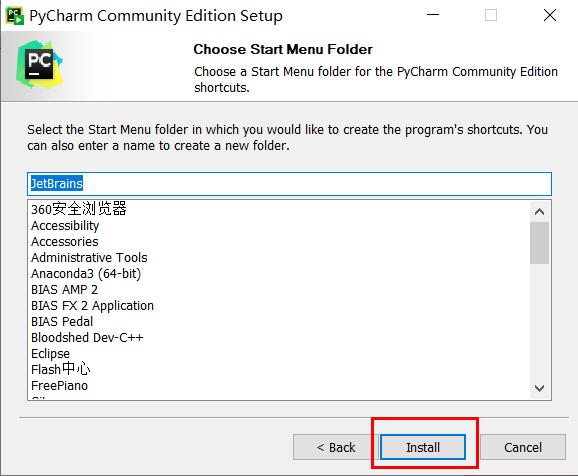Start installation with the Install button
Image resolution: width=578 pixels, height=476 pixels.
(x=423, y=447)
